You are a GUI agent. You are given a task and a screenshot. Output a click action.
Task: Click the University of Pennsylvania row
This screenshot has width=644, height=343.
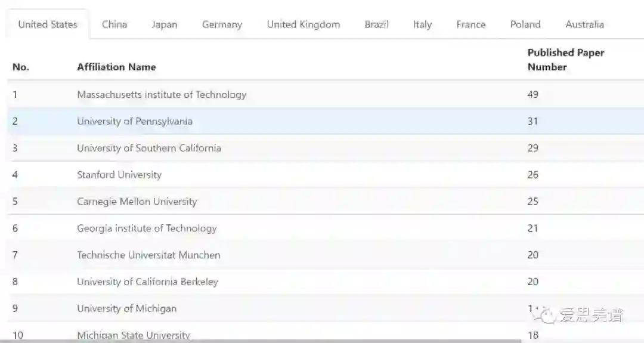point(135,121)
